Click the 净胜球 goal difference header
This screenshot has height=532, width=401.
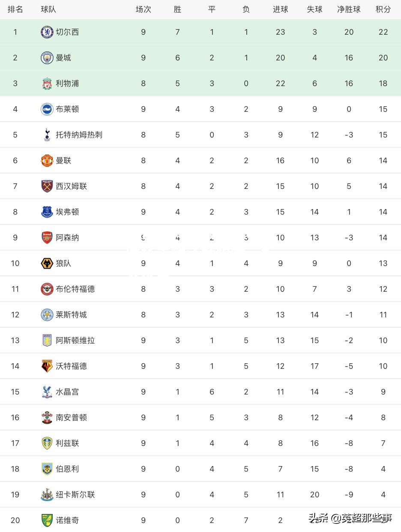point(349,9)
